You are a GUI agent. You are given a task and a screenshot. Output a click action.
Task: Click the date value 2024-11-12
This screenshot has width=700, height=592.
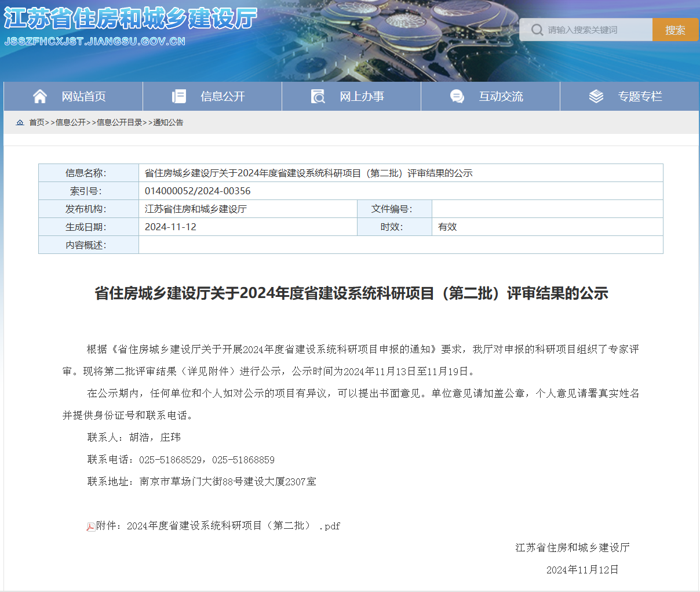(x=170, y=227)
